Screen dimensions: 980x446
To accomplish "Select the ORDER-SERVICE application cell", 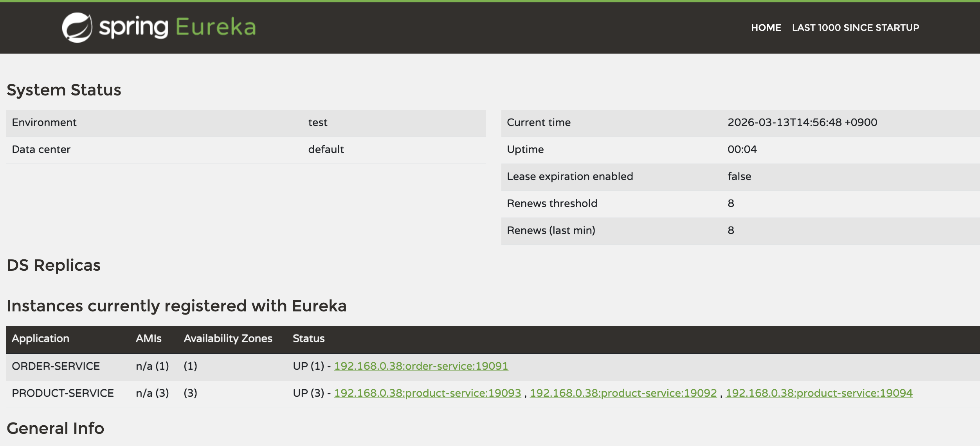I will (56, 366).
